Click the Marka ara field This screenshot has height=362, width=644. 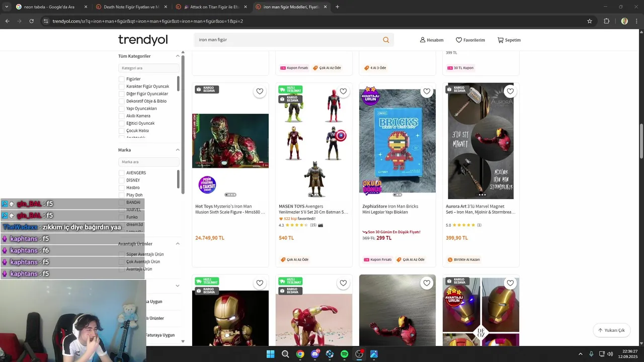tap(149, 162)
